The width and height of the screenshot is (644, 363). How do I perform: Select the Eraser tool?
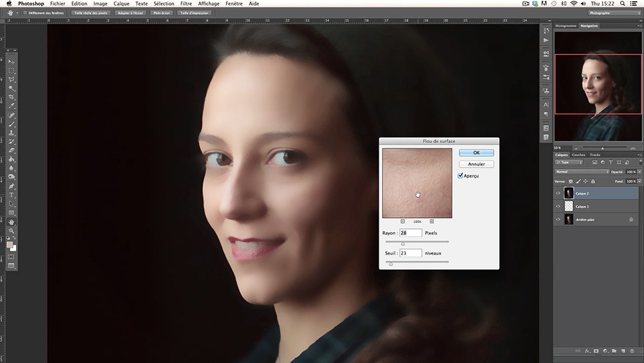[12, 150]
